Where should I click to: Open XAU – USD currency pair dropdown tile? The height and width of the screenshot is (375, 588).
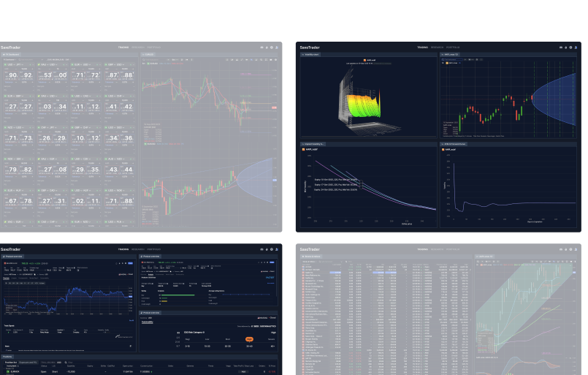pos(52,64)
